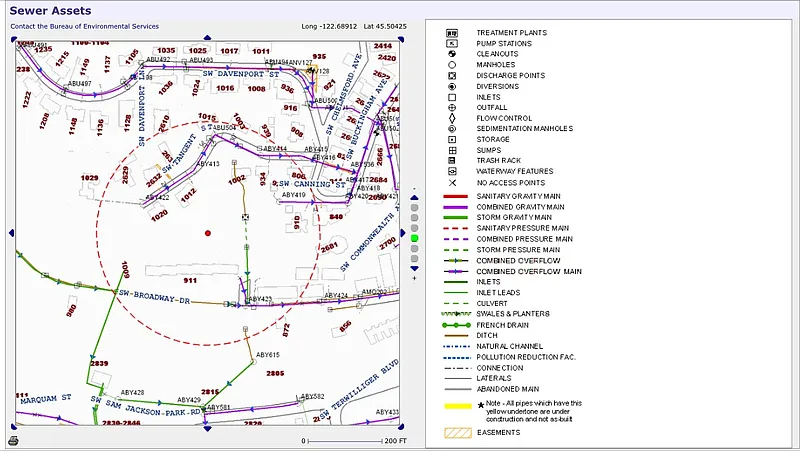Screen dimensions: 800x451
Task: Pan map west using left edge arrow
Action: coord(13,233)
